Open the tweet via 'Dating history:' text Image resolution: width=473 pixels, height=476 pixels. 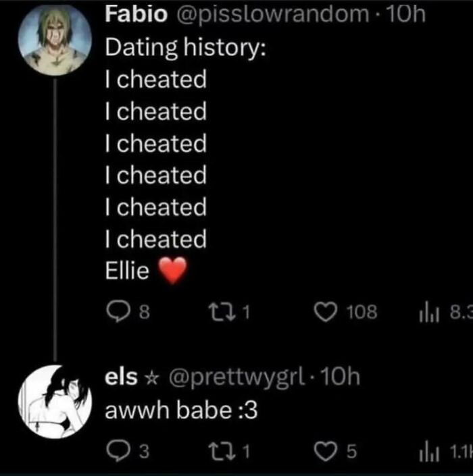pyautogui.click(x=186, y=48)
